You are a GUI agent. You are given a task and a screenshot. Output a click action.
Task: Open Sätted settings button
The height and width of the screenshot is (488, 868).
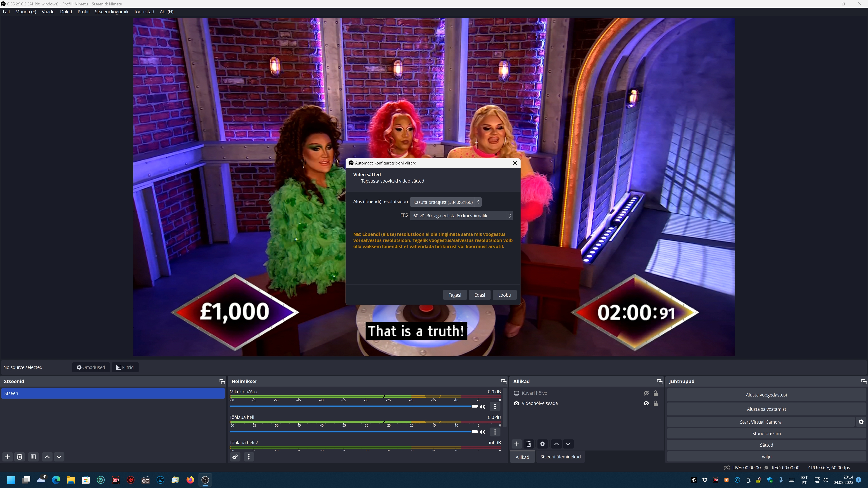coord(766,445)
